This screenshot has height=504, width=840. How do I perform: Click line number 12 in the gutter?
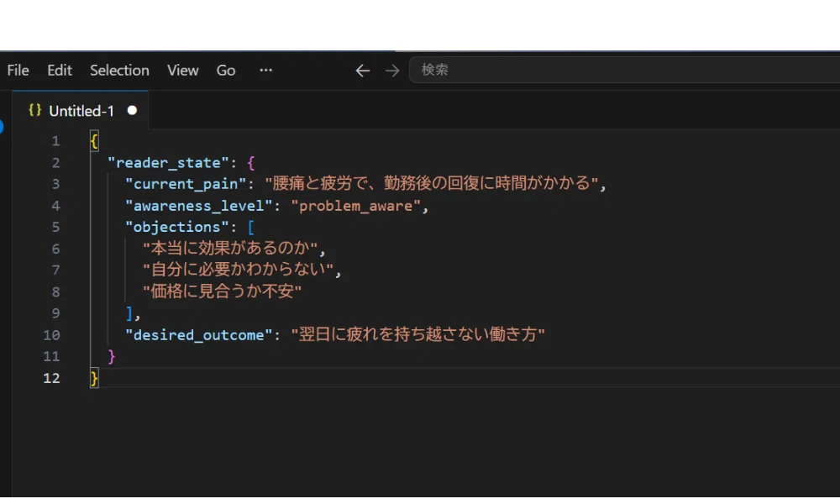[51, 378]
